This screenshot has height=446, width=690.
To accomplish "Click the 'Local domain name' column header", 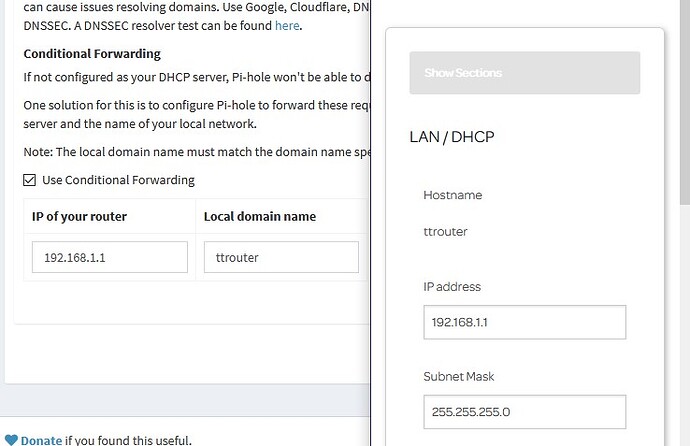I will [260, 216].
